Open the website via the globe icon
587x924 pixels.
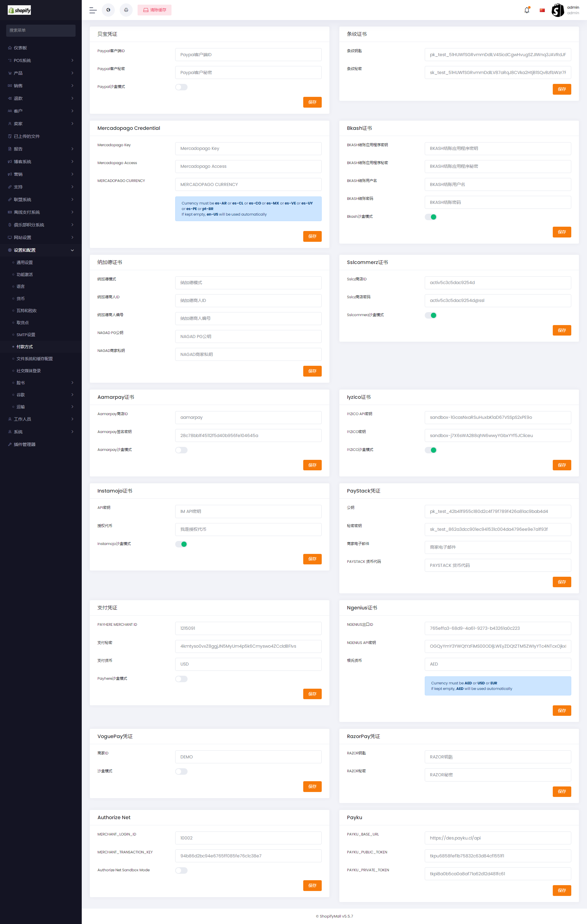point(108,10)
